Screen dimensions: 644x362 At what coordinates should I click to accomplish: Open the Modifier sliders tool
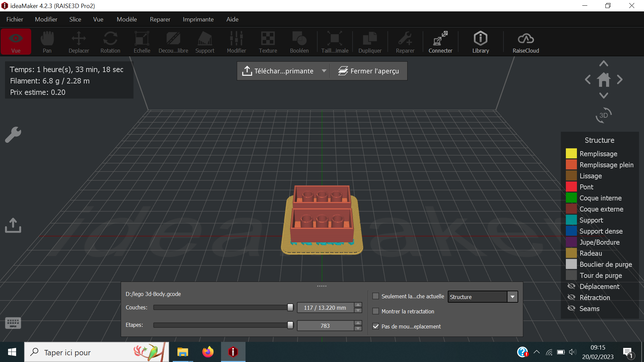point(236,42)
